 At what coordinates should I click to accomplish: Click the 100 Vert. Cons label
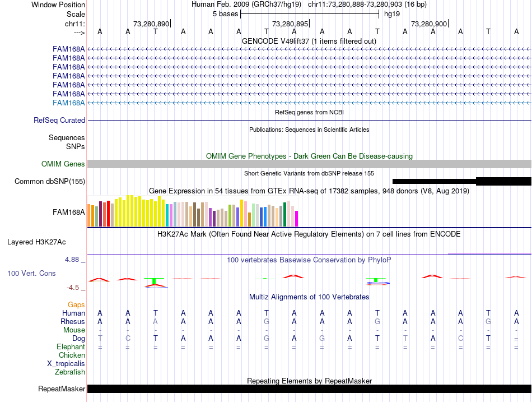click(x=31, y=273)
